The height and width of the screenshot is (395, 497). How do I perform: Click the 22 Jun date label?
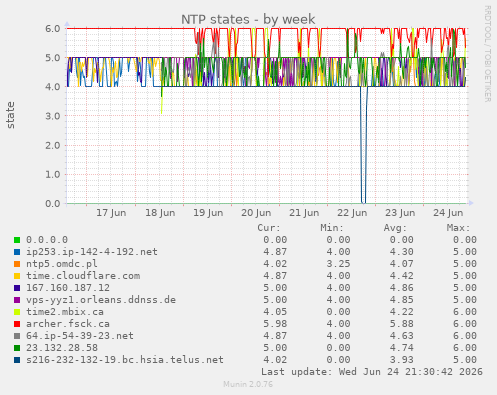[352, 213]
